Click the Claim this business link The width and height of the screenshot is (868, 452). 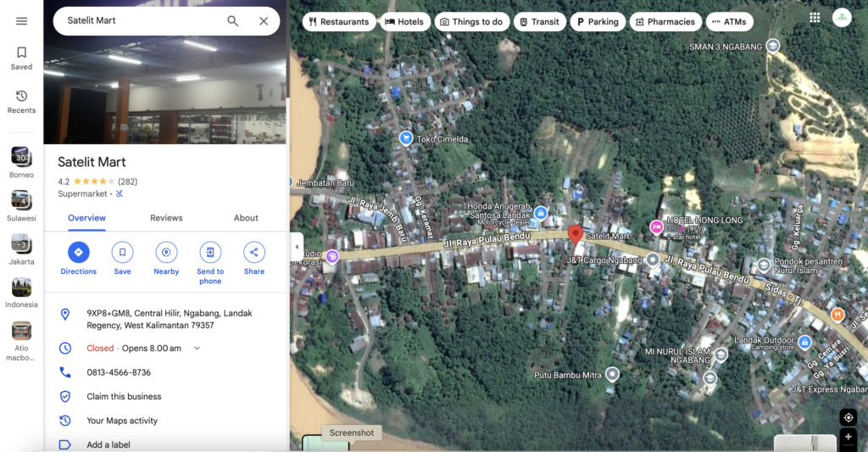[124, 396]
